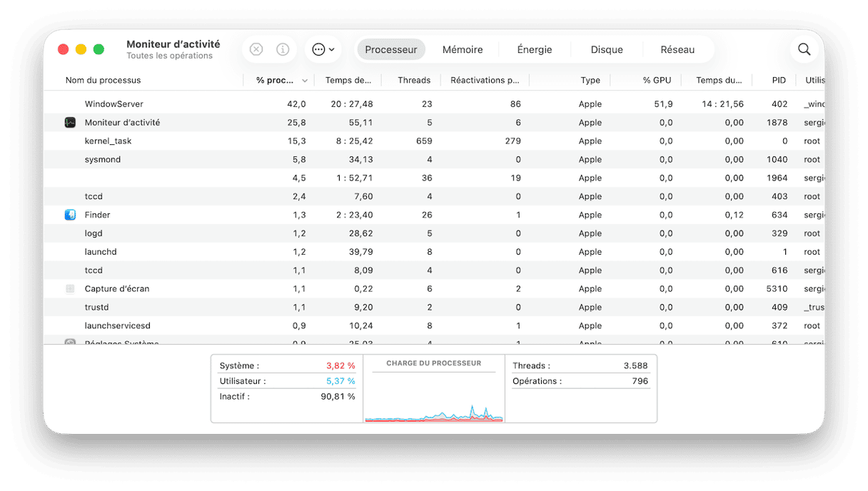Screen dimensions: 868x491
Task: Click the Inactif 90,81 % value
Action: 338,397
